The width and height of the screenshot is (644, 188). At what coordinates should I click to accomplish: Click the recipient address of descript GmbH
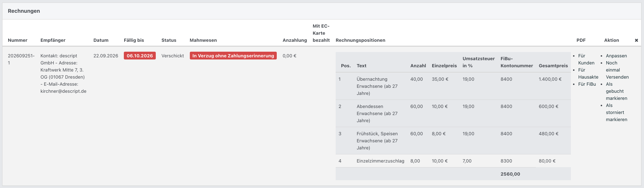[x=63, y=74]
